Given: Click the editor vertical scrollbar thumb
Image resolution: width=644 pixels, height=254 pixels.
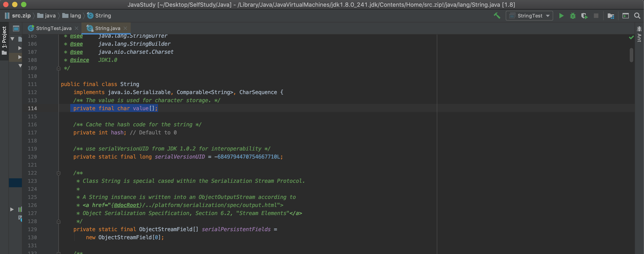Looking at the screenshot, I should click(631, 55).
